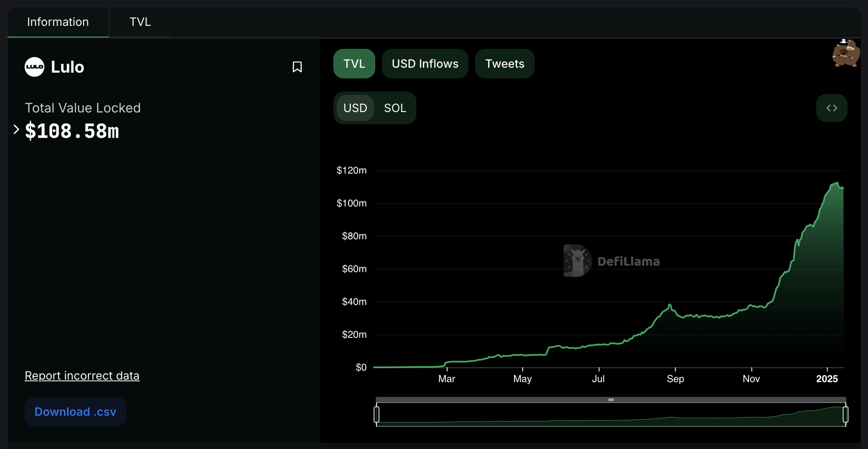Grab the right range slider handle
This screenshot has width=868, height=449.
845,414
